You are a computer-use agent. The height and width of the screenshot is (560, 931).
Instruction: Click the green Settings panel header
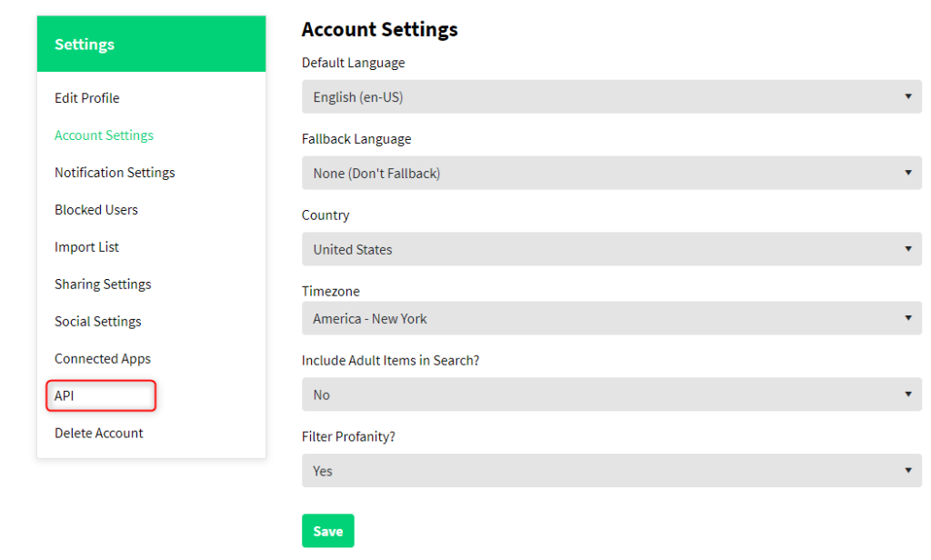point(151,45)
